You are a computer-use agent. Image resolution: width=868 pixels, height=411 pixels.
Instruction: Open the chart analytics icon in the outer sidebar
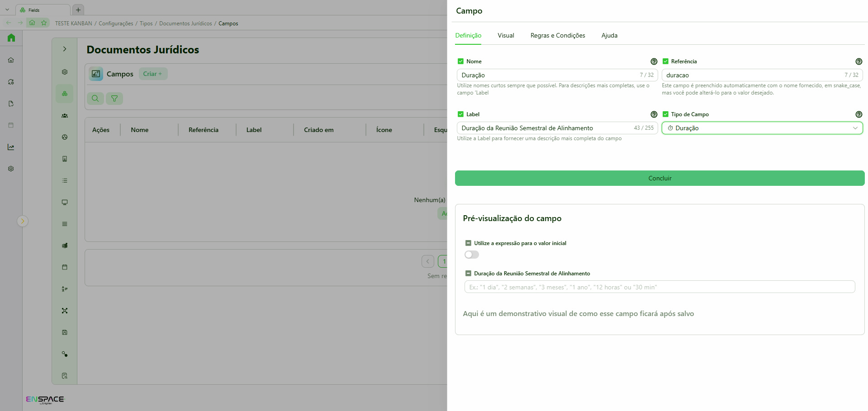tap(11, 147)
